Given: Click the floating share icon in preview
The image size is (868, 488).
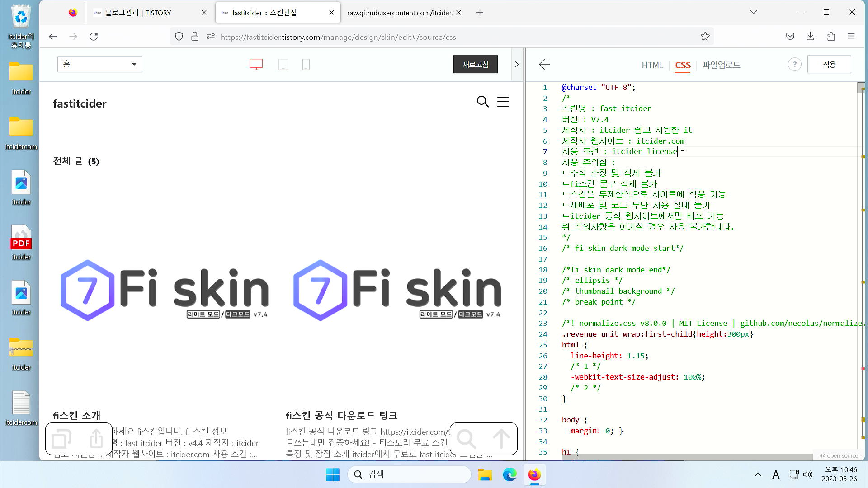Looking at the screenshot, I should coord(96,439).
